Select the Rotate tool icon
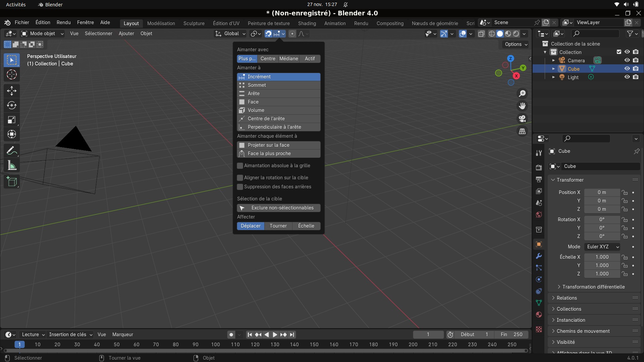Image resolution: width=644 pixels, height=362 pixels. 12,105
